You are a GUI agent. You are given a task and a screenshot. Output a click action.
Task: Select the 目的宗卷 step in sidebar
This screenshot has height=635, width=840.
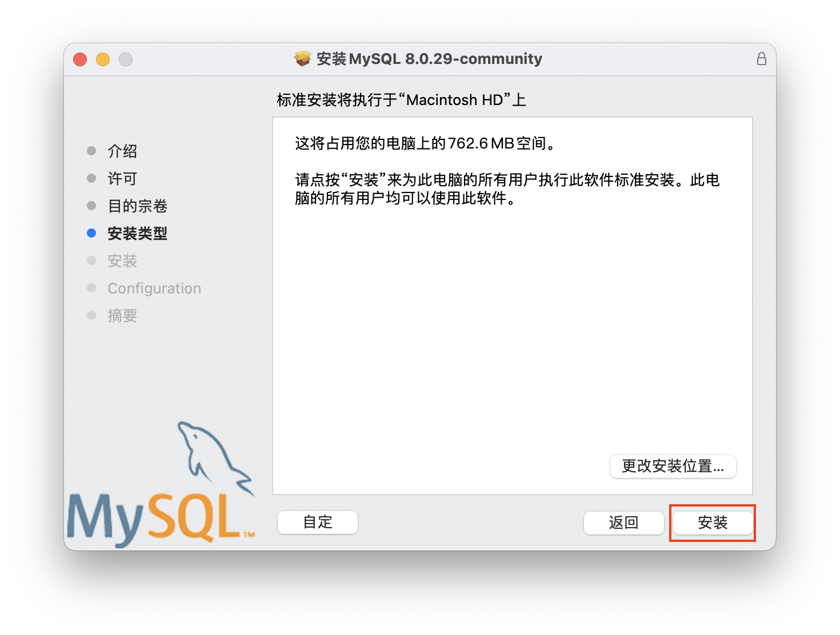tap(137, 206)
